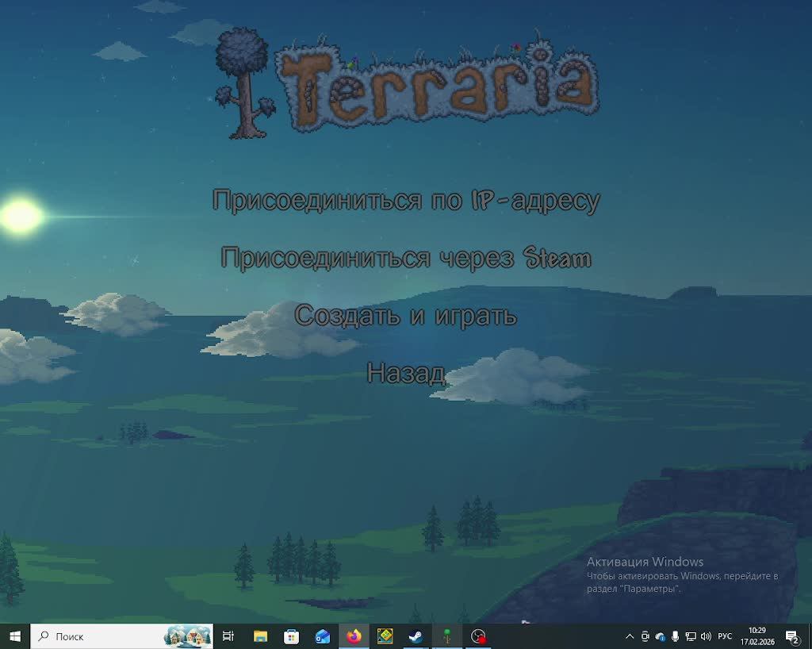812x649 pixels.
Task: Switch to Steam in the taskbar
Action: pos(416,636)
